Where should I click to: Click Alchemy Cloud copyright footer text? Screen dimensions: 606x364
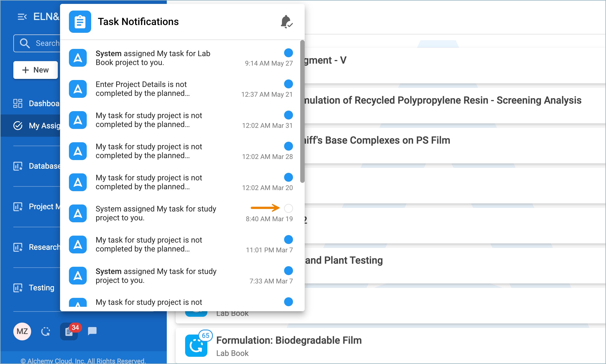pos(83,361)
